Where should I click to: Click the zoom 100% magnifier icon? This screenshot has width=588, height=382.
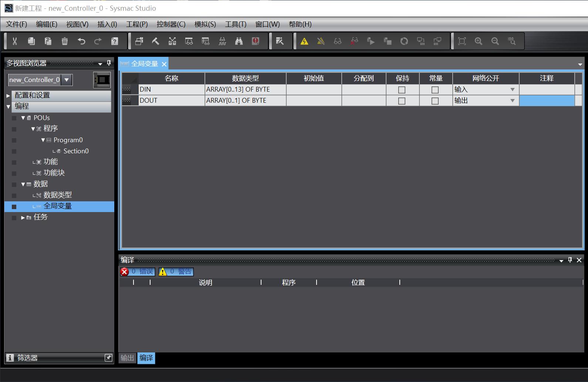coord(512,41)
